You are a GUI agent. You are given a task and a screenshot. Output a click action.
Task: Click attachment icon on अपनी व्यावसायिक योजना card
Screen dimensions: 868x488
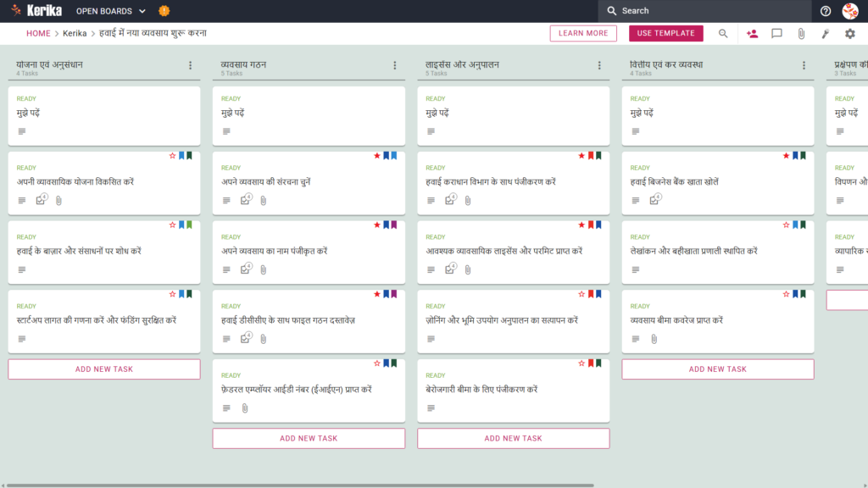(58, 201)
